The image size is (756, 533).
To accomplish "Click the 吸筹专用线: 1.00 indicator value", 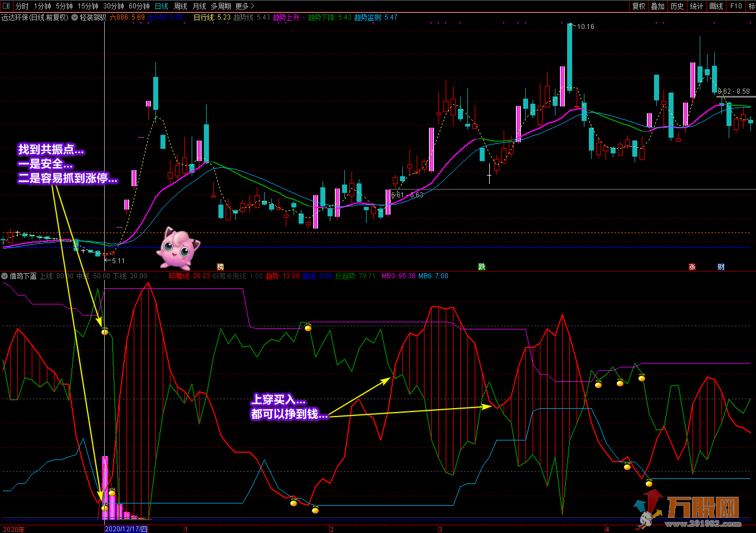I will [x=238, y=276].
